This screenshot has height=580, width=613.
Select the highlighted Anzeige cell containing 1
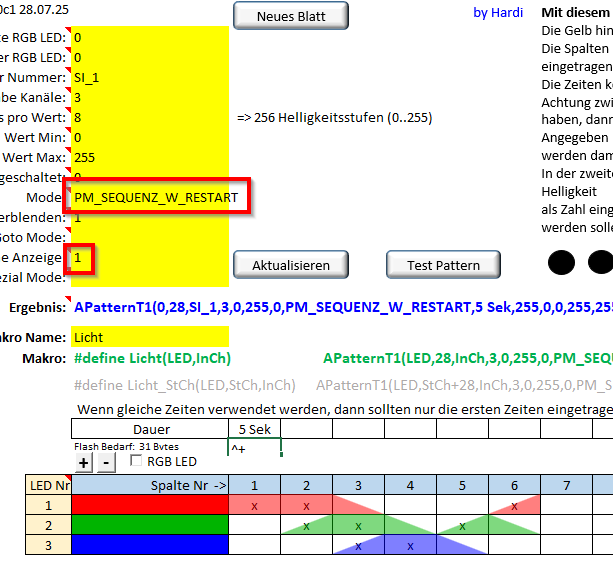(x=81, y=257)
